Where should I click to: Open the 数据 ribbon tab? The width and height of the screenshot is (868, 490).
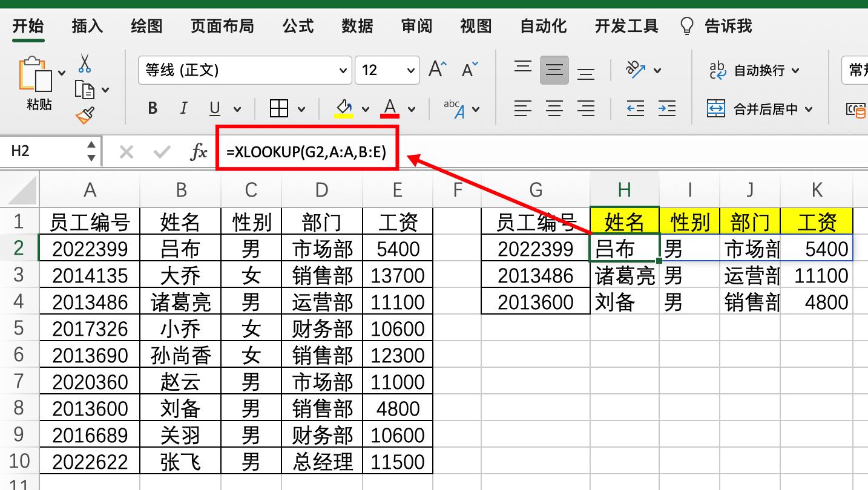(x=357, y=25)
